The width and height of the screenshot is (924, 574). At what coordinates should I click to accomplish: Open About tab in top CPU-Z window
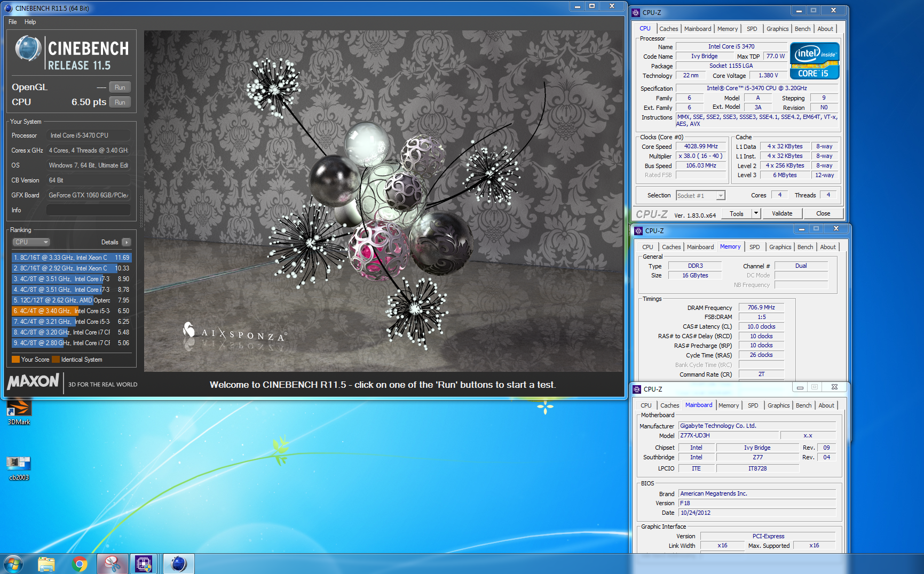825,29
